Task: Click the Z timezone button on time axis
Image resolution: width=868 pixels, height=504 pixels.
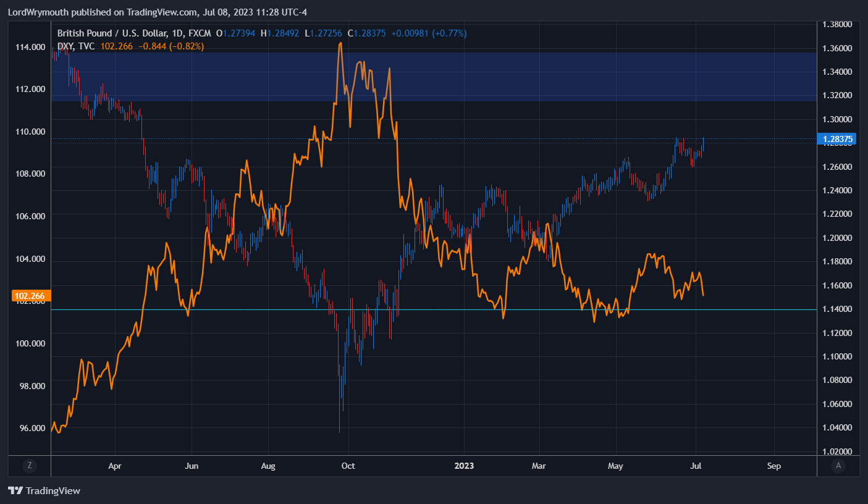Action: tap(28, 466)
